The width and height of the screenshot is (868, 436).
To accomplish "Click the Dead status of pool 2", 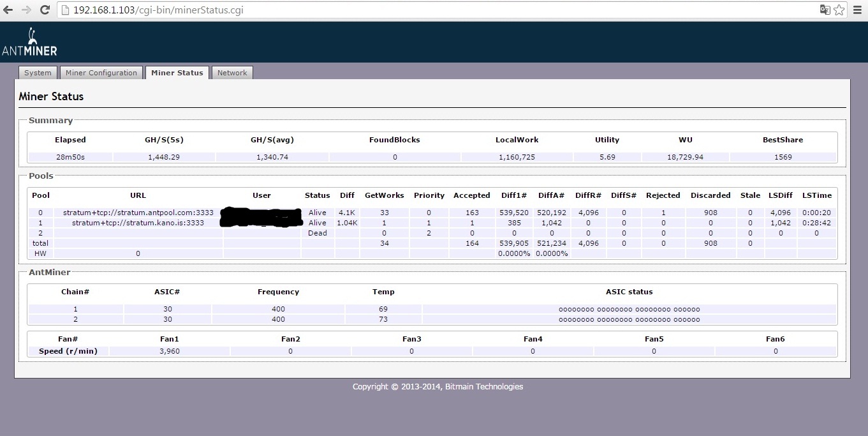I will coord(317,233).
